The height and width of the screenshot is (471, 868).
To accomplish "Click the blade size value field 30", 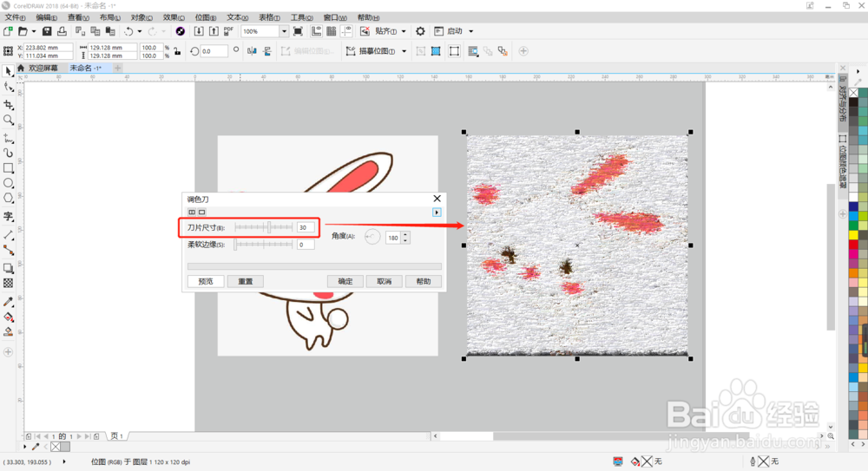I will click(306, 227).
